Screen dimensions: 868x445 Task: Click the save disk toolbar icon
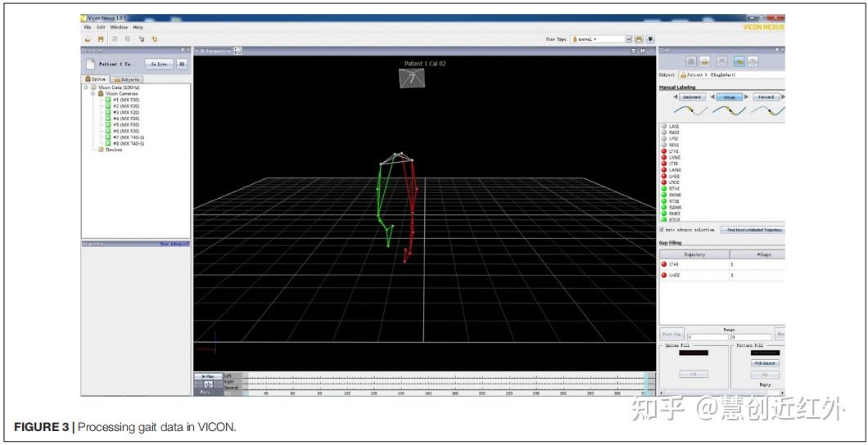101,39
